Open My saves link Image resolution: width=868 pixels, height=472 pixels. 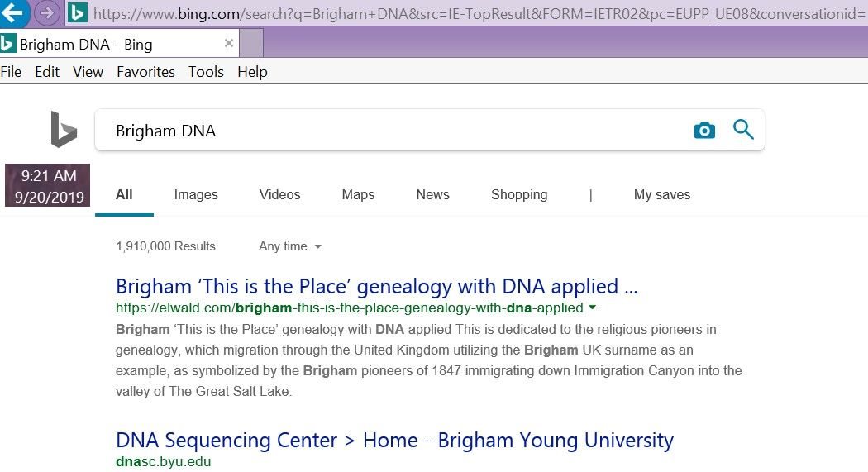[x=661, y=195]
